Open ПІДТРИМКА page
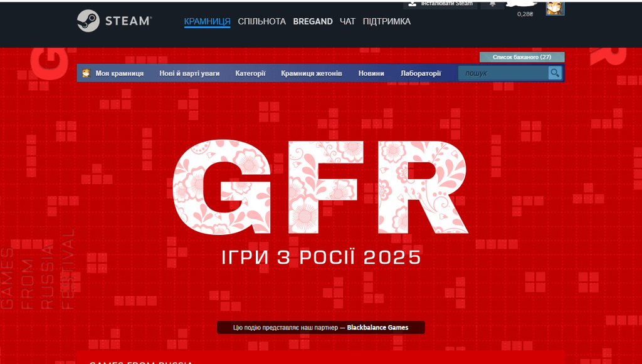 [386, 21]
